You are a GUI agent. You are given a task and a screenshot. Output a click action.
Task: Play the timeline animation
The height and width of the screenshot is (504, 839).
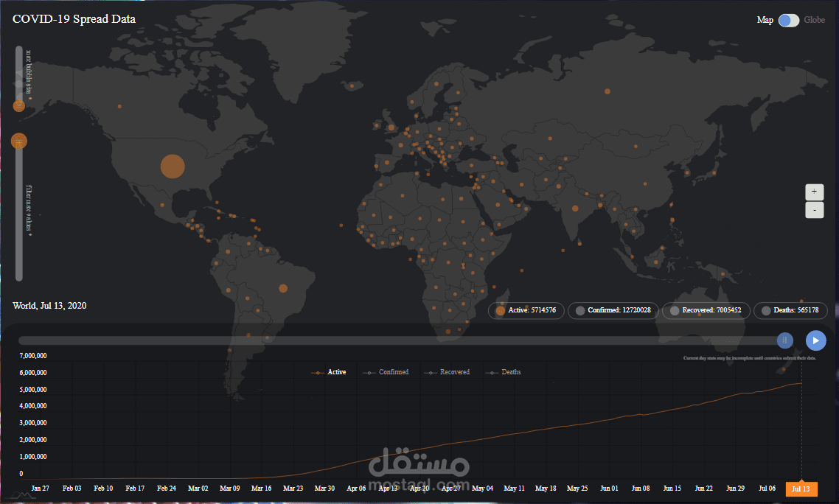point(816,340)
